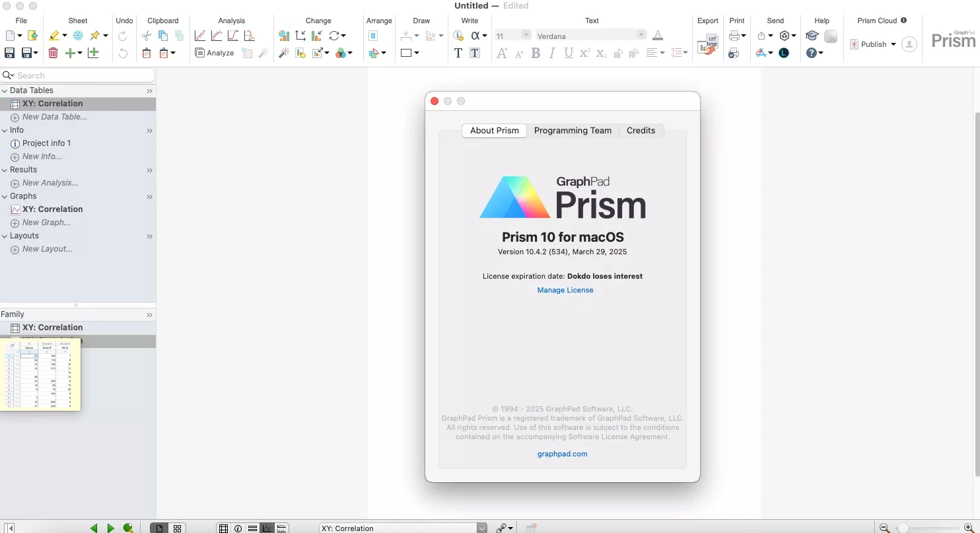
Task: Click the save disk icon
Action: point(10,53)
